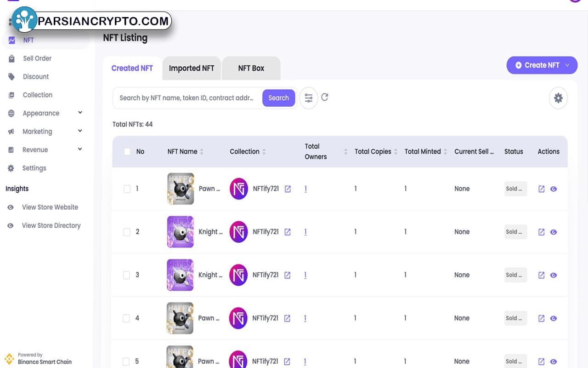Refresh the NFT list with the reload icon
Image resolution: width=588 pixels, height=368 pixels.
325,97
